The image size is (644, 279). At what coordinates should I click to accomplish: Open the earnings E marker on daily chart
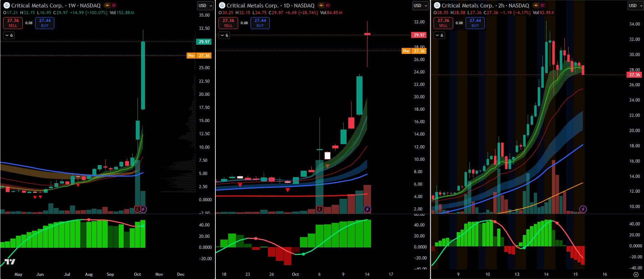tap(320, 209)
